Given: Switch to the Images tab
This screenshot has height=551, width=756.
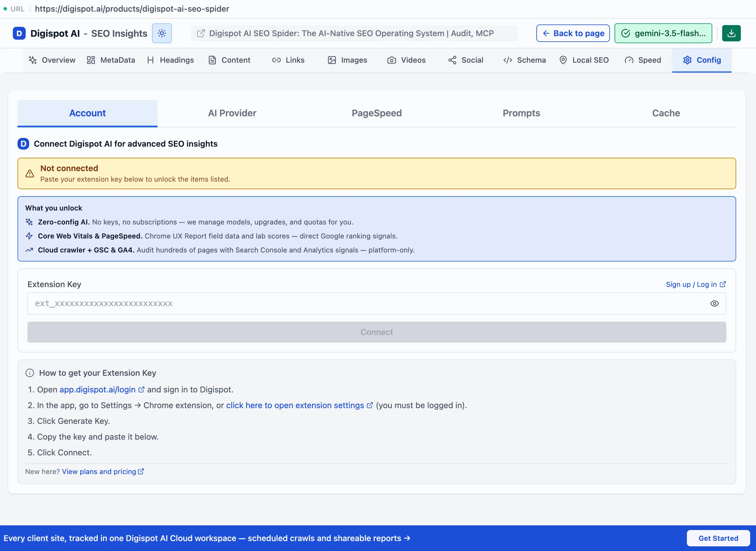Looking at the screenshot, I should point(347,60).
